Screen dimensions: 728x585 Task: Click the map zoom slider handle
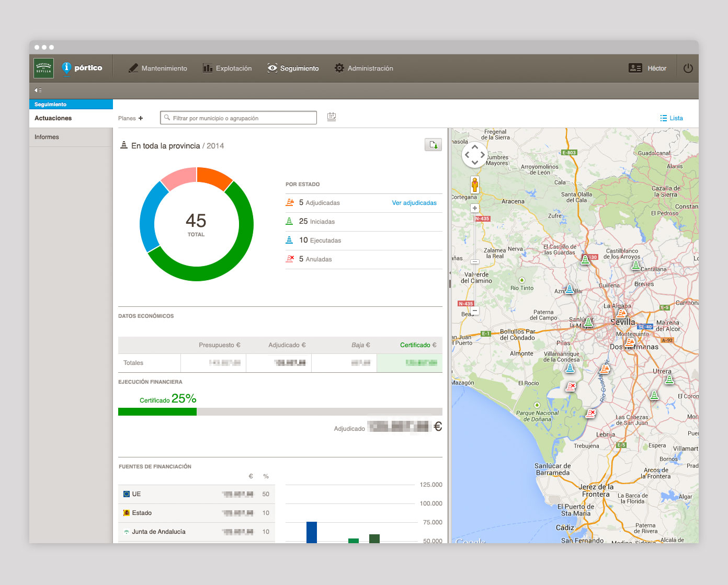[x=475, y=261]
